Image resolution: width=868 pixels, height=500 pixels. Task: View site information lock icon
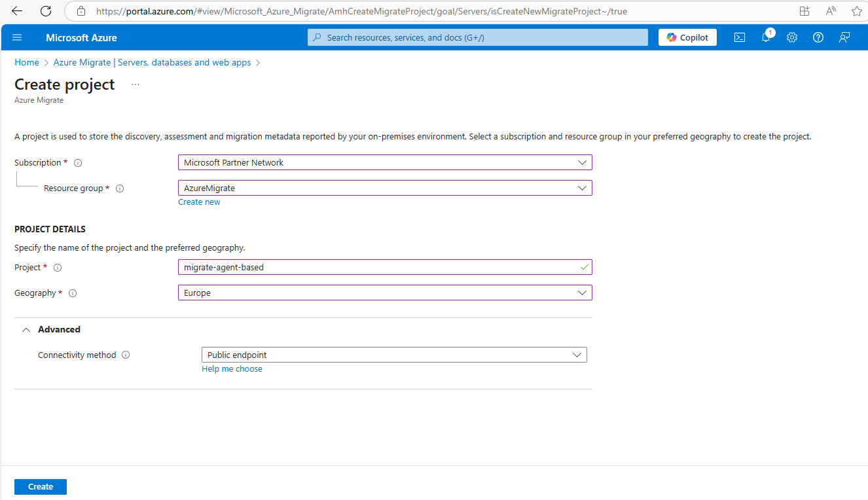click(x=81, y=11)
